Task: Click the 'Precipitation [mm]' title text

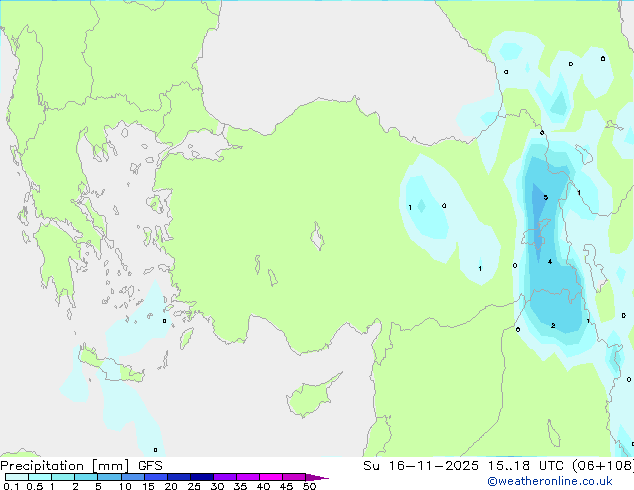Action: (x=65, y=466)
